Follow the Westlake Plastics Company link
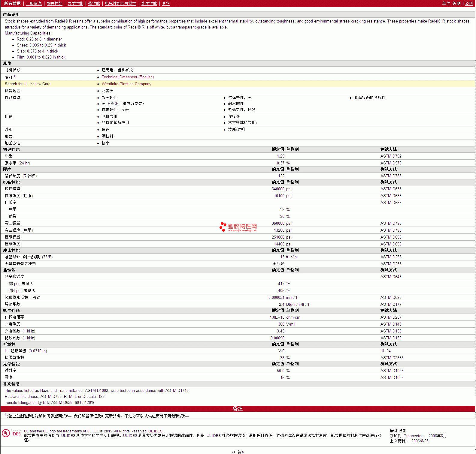This screenshot has width=476, height=454. pos(126,84)
